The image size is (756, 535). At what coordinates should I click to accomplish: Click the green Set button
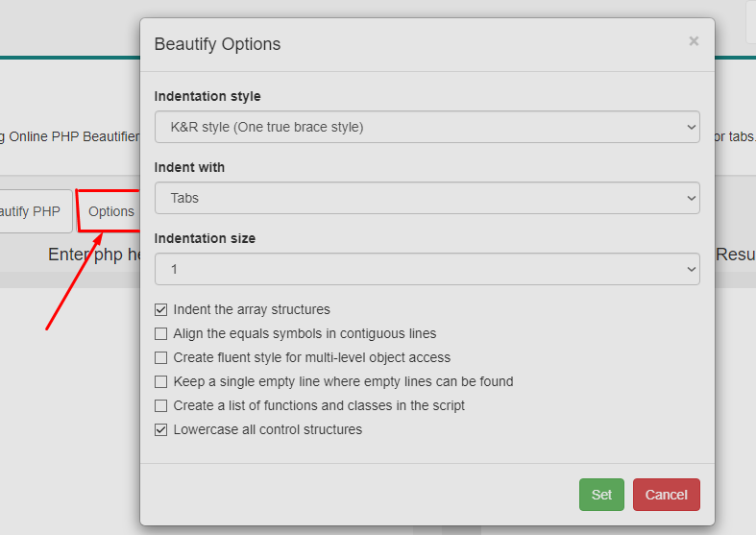601,495
